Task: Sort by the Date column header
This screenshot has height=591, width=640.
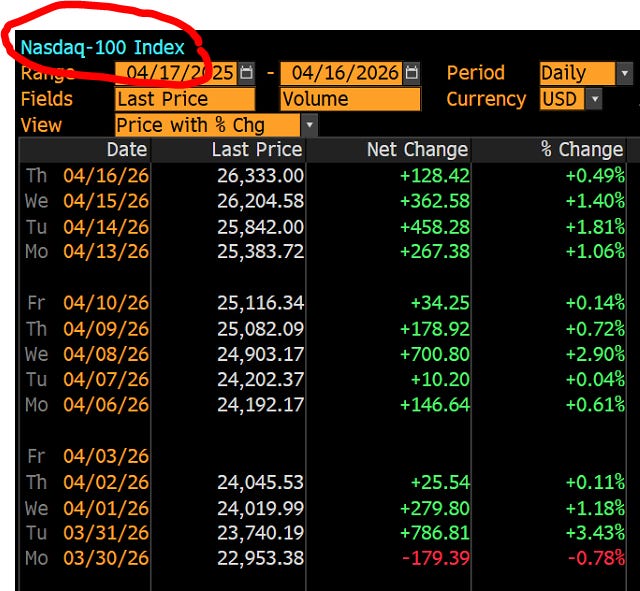Action: coord(85,150)
